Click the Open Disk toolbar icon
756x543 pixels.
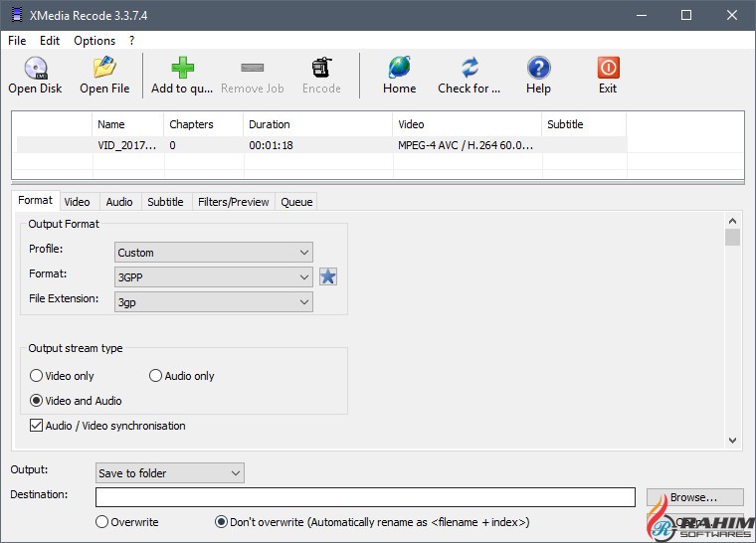click(x=35, y=69)
